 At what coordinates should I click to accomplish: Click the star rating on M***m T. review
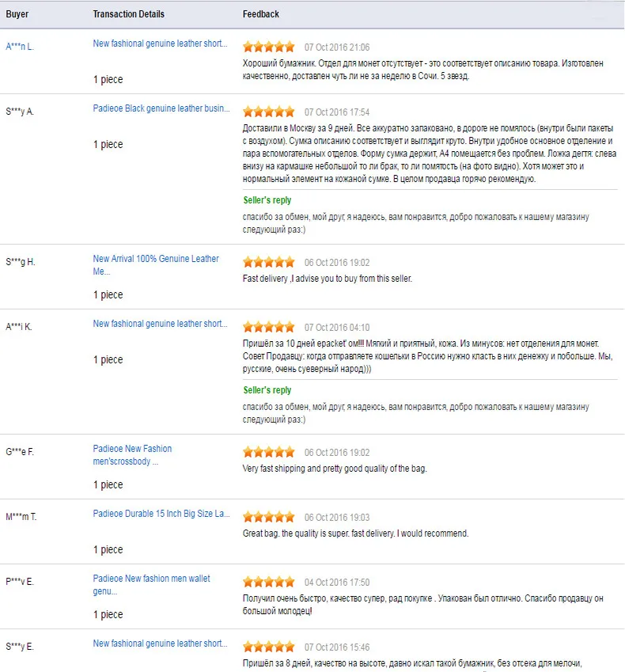coord(268,517)
